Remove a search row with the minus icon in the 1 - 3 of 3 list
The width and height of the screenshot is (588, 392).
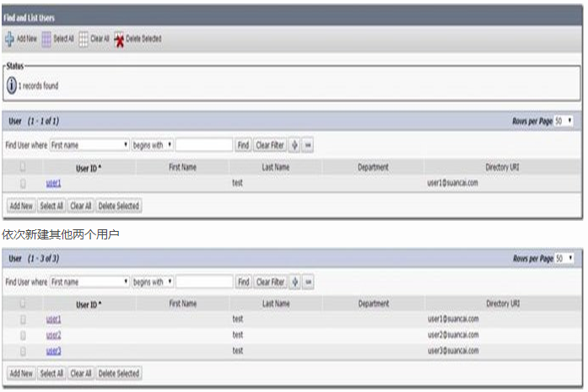point(308,282)
